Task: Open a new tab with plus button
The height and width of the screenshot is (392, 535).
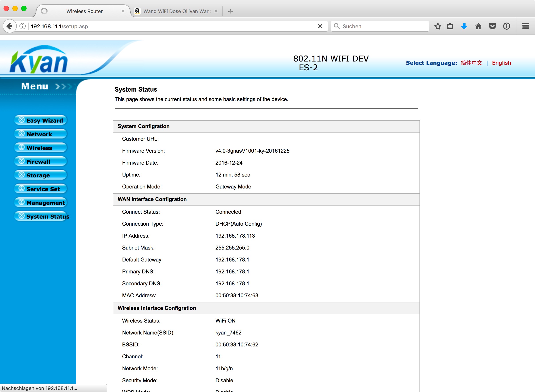Action: pos(230,11)
